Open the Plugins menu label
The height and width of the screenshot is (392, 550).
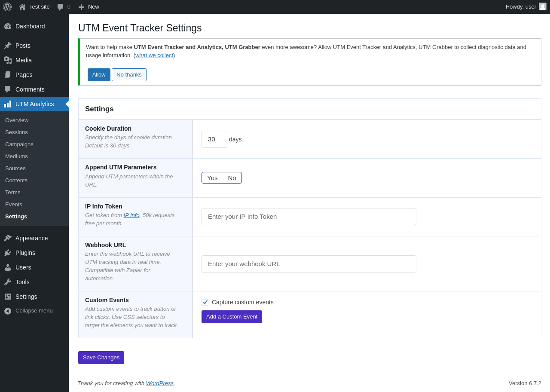tap(25, 253)
